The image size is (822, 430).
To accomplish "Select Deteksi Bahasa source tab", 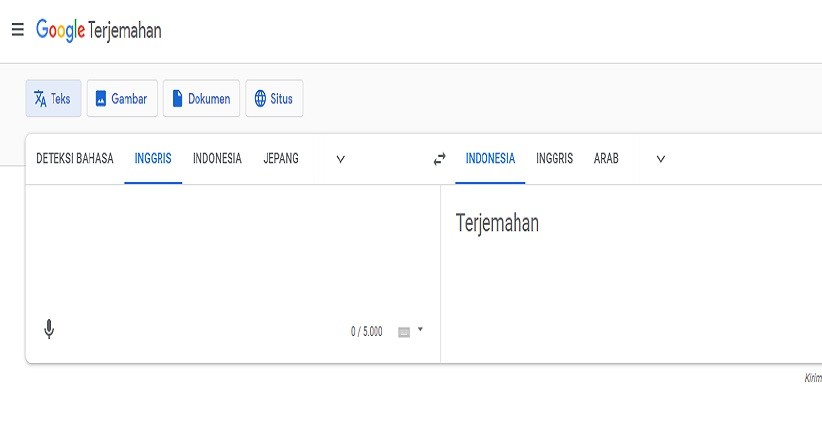I will pos(75,159).
